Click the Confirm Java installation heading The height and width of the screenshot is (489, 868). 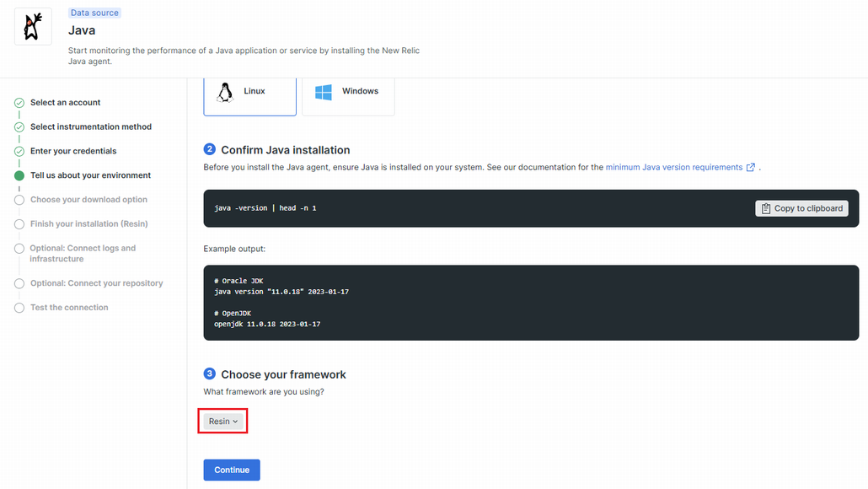click(x=286, y=150)
